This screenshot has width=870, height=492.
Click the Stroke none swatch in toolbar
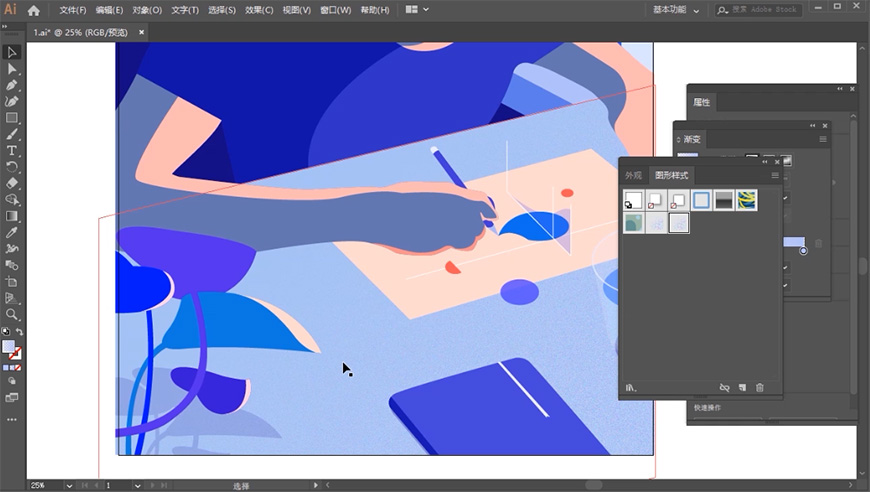tap(16, 353)
